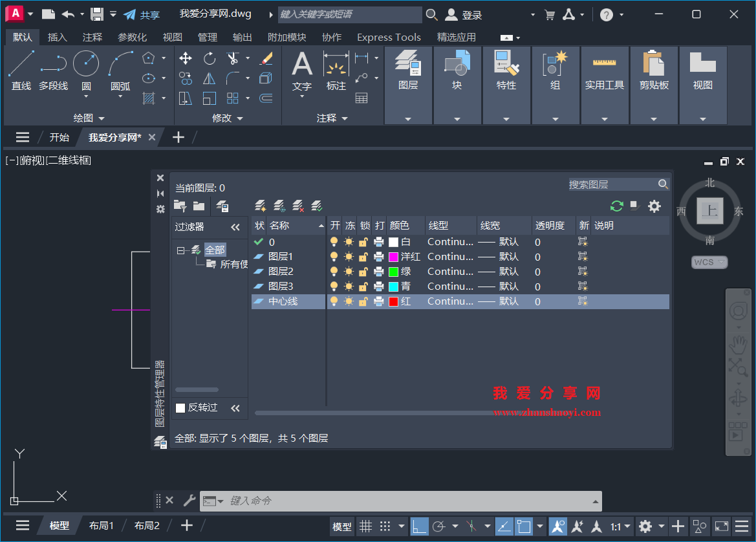Screen dimensions: 756x542
Task: Open the 注释 ribbon tab
Action: tap(92, 37)
